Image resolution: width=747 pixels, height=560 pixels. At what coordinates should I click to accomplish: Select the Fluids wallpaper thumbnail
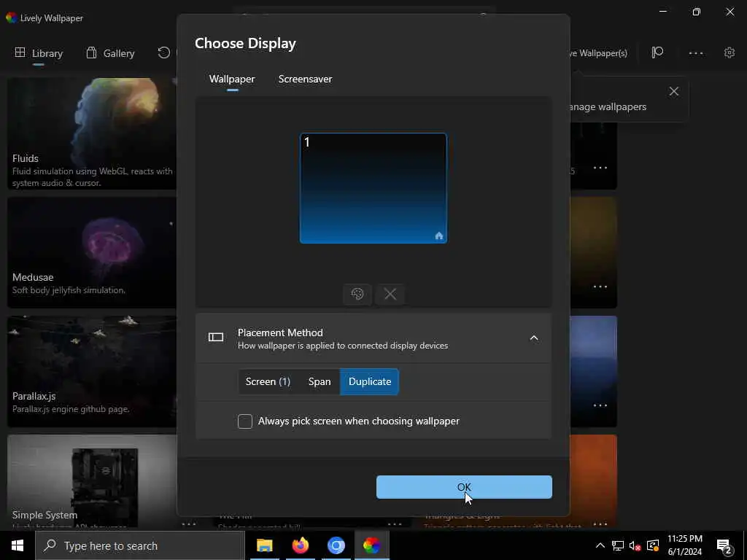92,133
